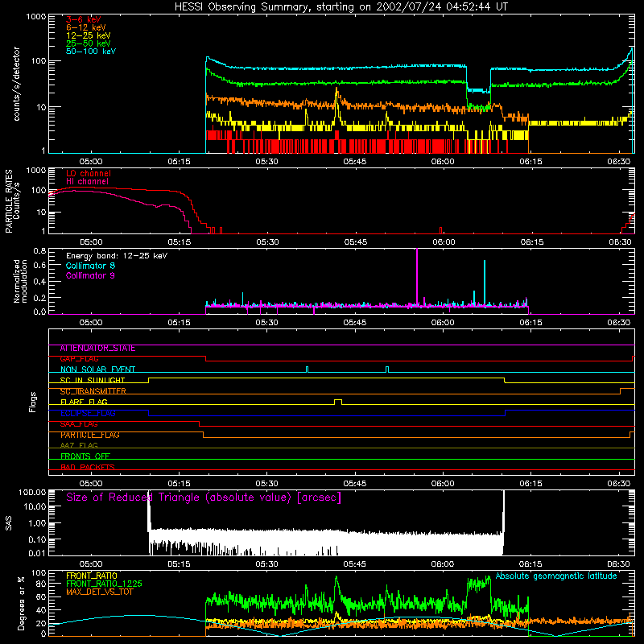The height and width of the screenshot is (644, 644).
Task: Select the Collimator 9 legend entry
Action: point(90,275)
